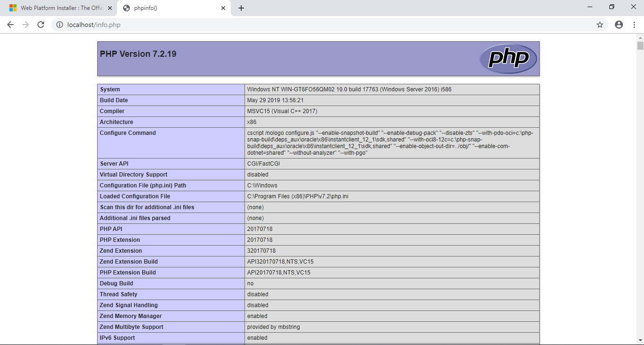The image size is (644, 345).
Task: Click the 'Architecture' label
Action: [x=117, y=122]
